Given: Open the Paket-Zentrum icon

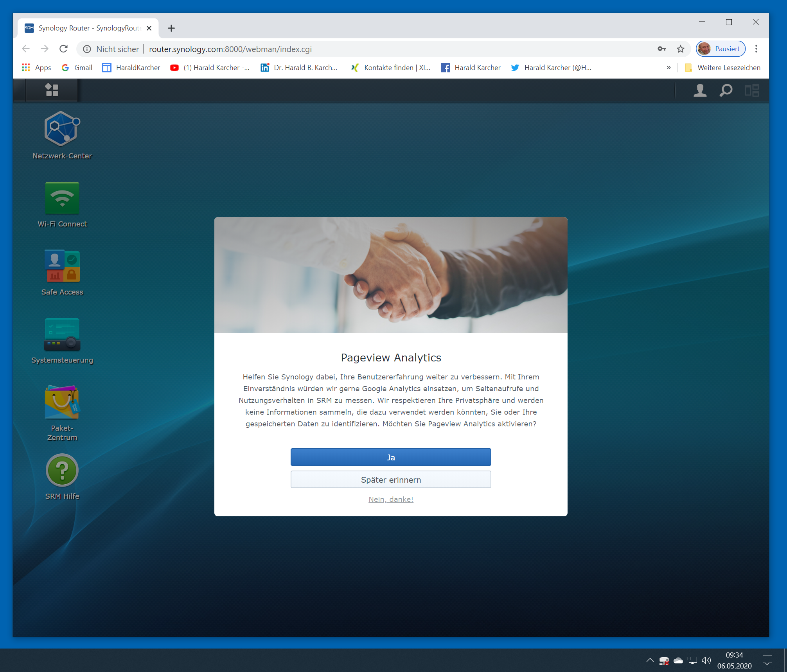Looking at the screenshot, I should coord(62,402).
